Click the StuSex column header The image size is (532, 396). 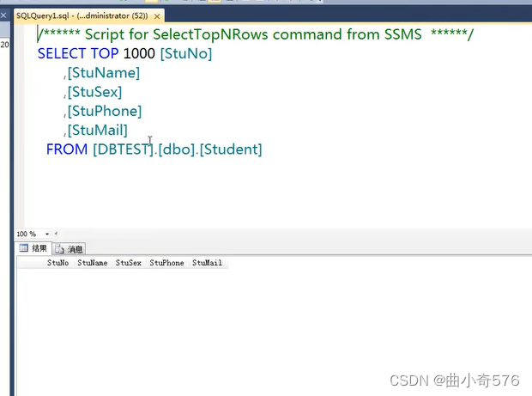(x=129, y=263)
